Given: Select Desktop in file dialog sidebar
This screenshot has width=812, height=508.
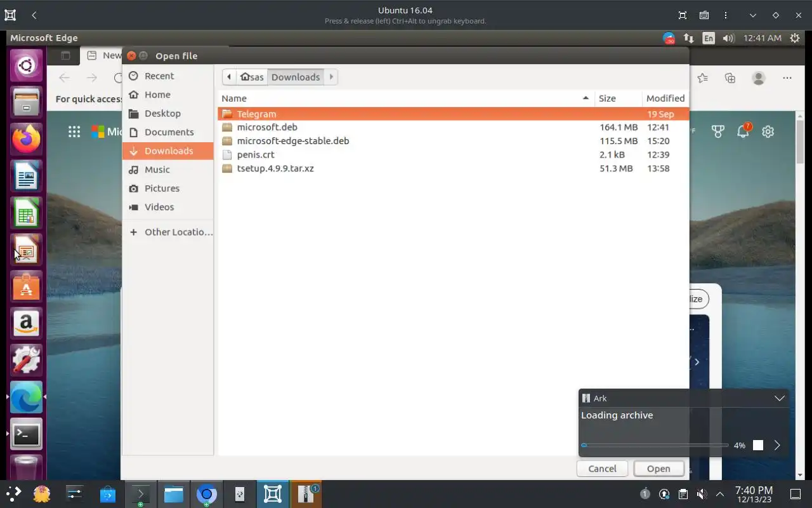Looking at the screenshot, I should [x=167, y=113].
